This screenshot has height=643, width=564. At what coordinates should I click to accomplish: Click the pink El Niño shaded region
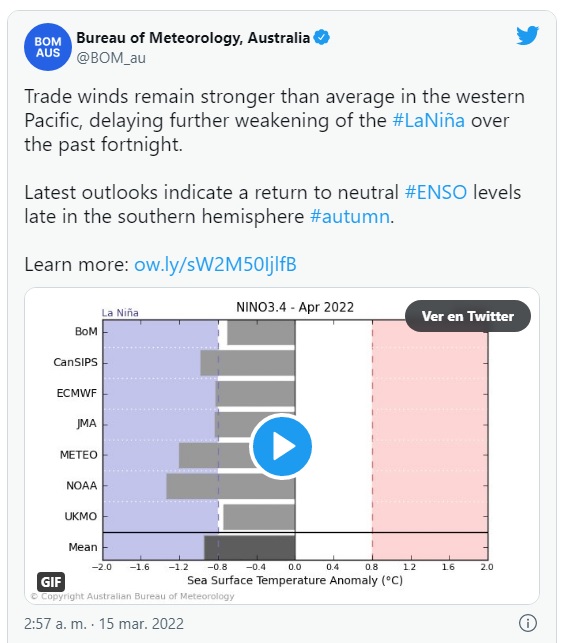430,440
